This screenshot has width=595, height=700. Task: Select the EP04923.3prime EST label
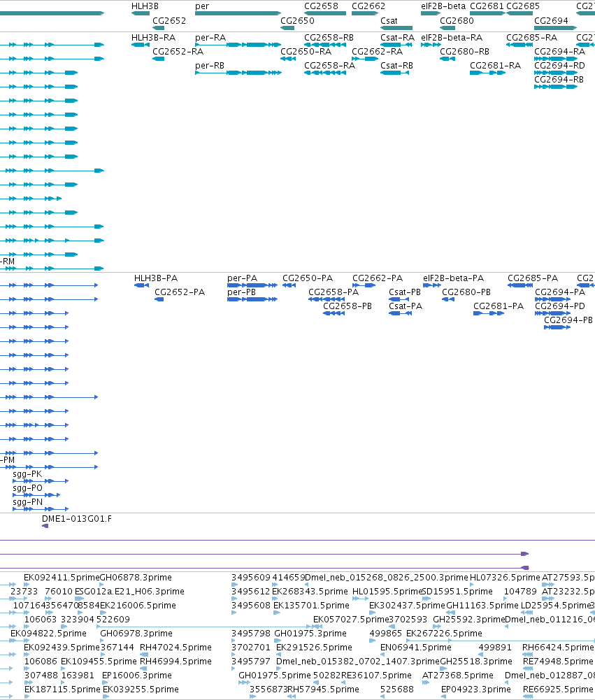(x=476, y=690)
